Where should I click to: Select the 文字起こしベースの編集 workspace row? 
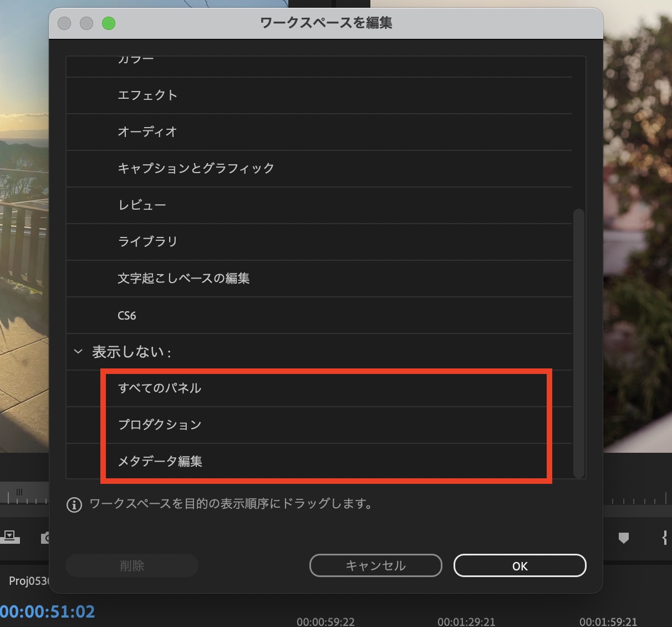pyautogui.click(x=319, y=279)
